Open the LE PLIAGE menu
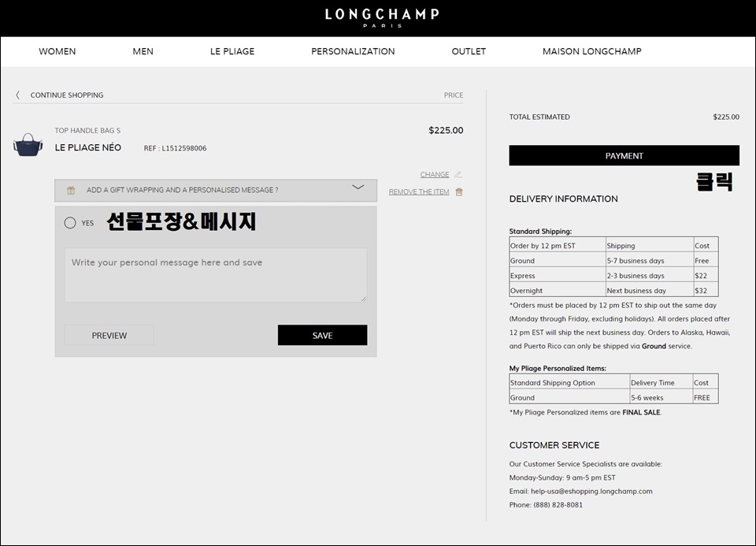This screenshot has height=546, width=756. 232,52
